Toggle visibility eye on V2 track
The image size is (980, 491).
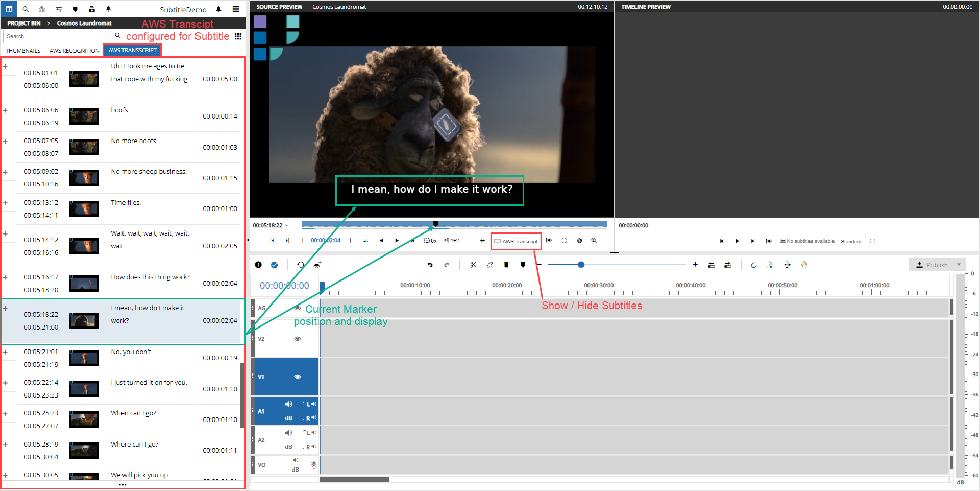pyautogui.click(x=298, y=339)
